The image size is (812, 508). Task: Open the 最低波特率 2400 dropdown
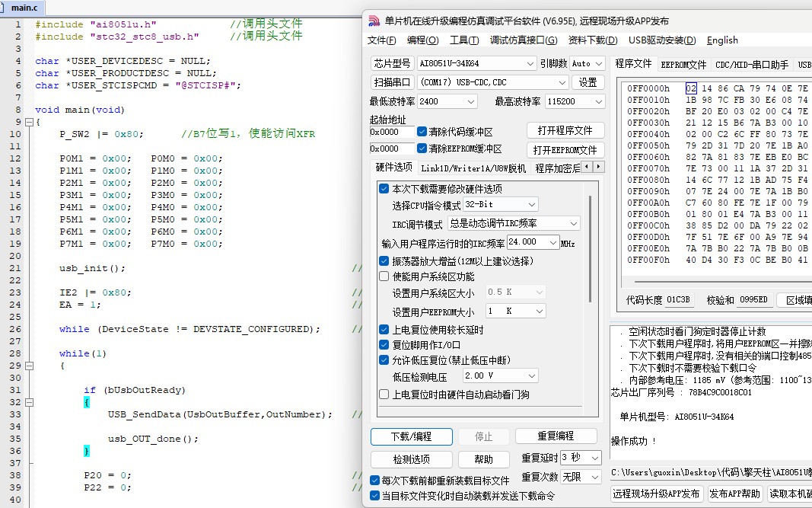pyautogui.click(x=447, y=101)
